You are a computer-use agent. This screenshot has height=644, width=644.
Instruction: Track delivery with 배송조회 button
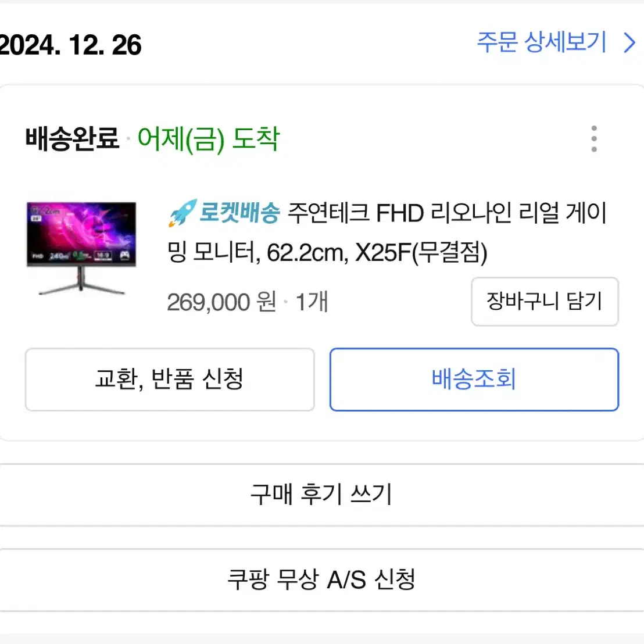[474, 380]
